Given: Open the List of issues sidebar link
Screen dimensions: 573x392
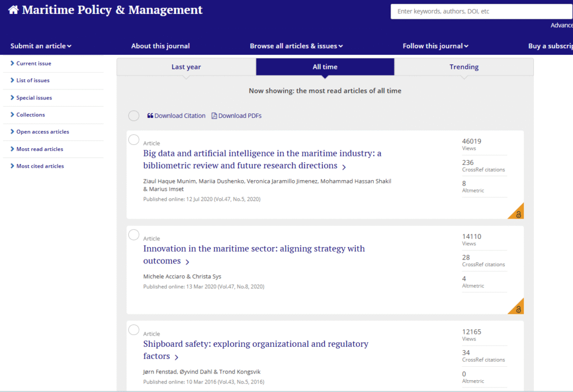Looking at the screenshot, I should [33, 81].
